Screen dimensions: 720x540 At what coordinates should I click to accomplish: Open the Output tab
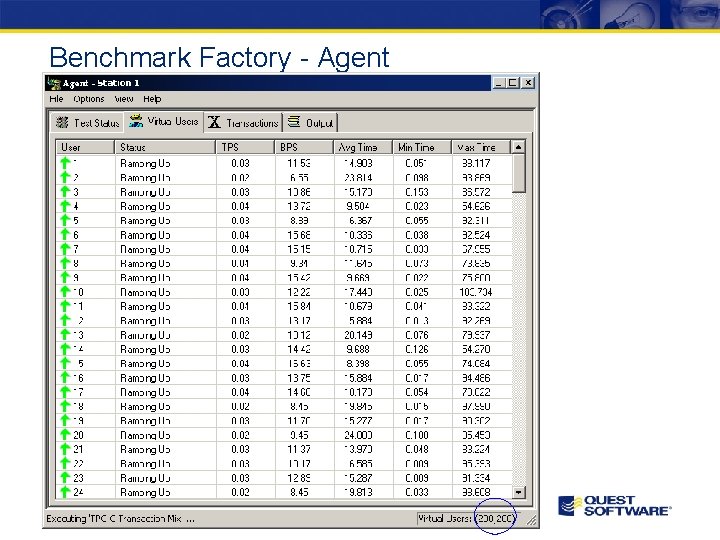tap(310, 123)
